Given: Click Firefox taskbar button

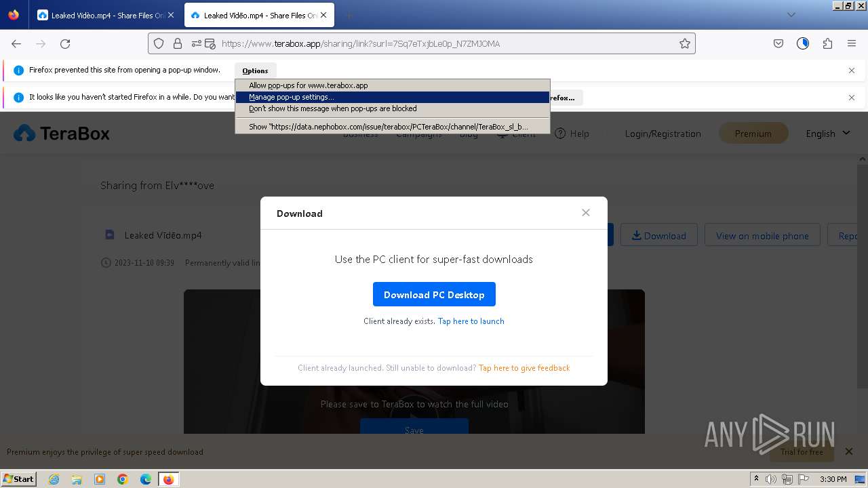Looking at the screenshot, I should [x=169, y=479].
